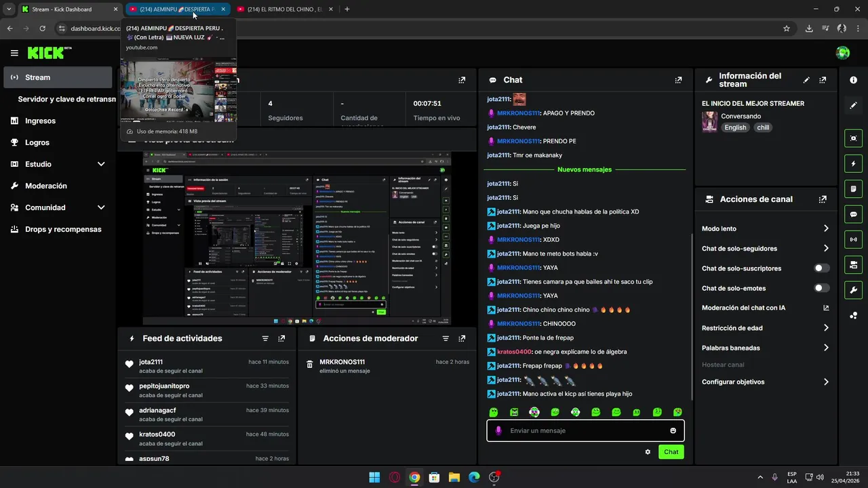Filter the Acciones de moderador list
868x488 pixels.
[446, 338]
